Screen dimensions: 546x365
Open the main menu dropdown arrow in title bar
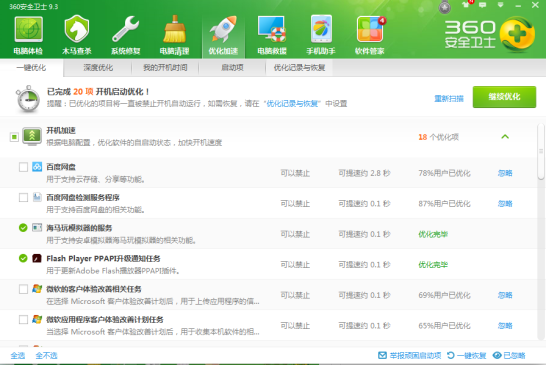point(500,5)
